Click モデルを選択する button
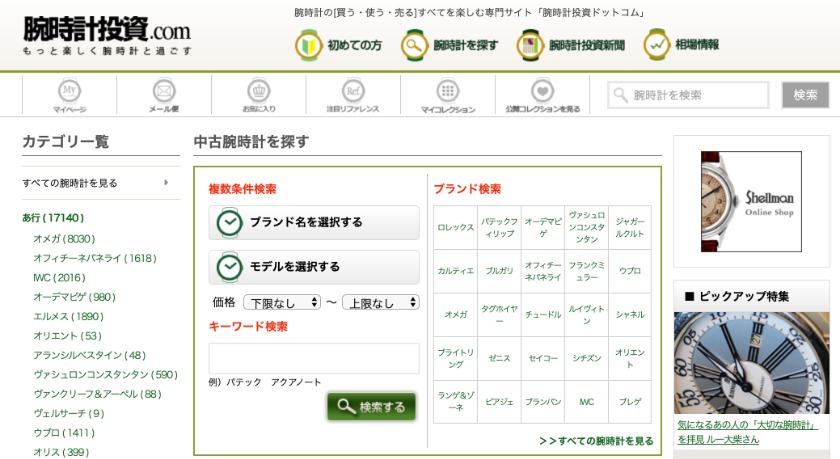Screen dimensions: 840x459 [314, 267]
